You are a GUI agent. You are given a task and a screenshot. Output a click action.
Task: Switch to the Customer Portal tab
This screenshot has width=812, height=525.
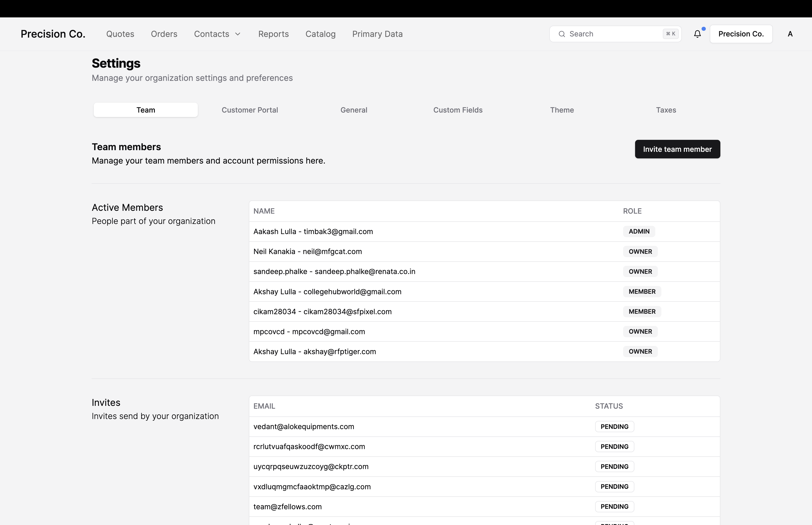click(250, 110)
